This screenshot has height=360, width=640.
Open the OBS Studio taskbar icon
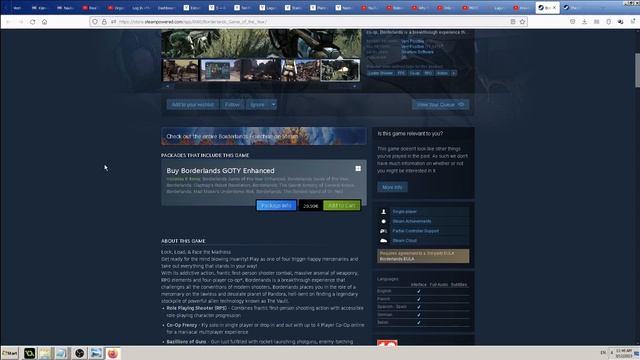pos(80,353)
